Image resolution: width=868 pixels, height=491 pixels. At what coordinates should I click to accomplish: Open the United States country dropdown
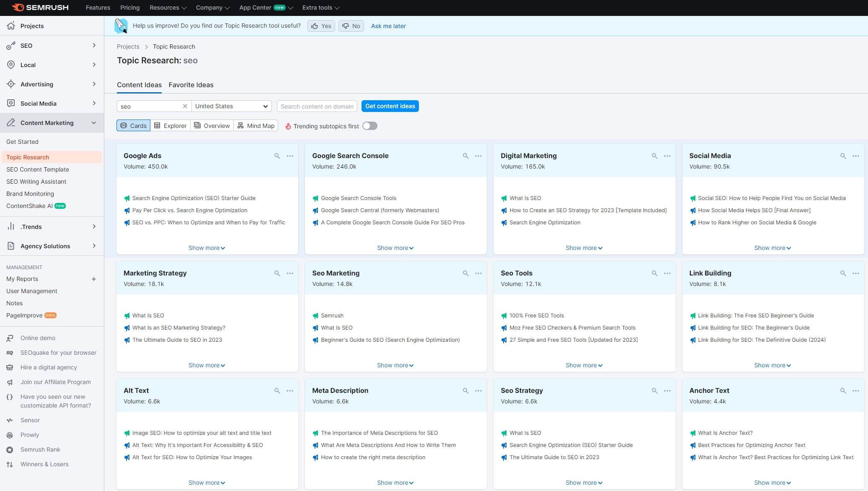point(232,106)
